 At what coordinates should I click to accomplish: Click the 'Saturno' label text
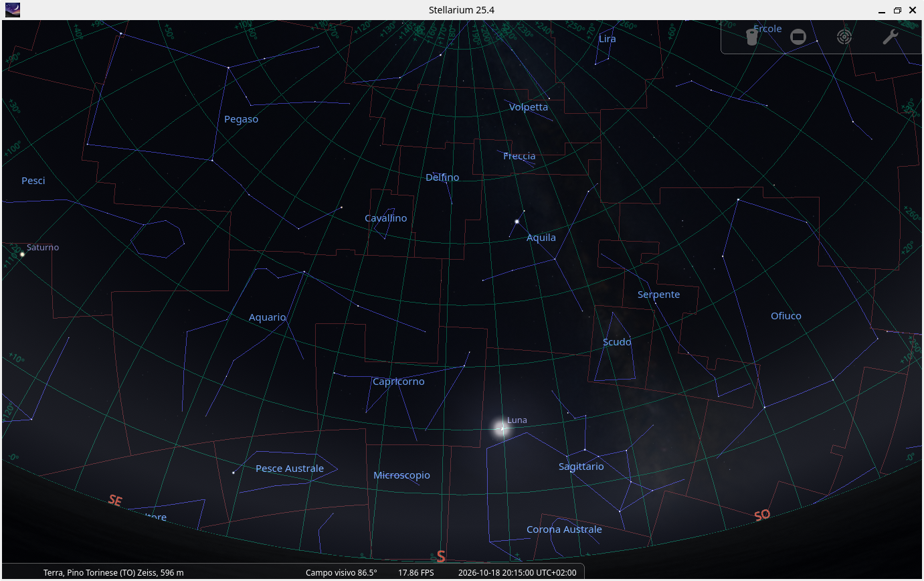click(x=43, y=248)
